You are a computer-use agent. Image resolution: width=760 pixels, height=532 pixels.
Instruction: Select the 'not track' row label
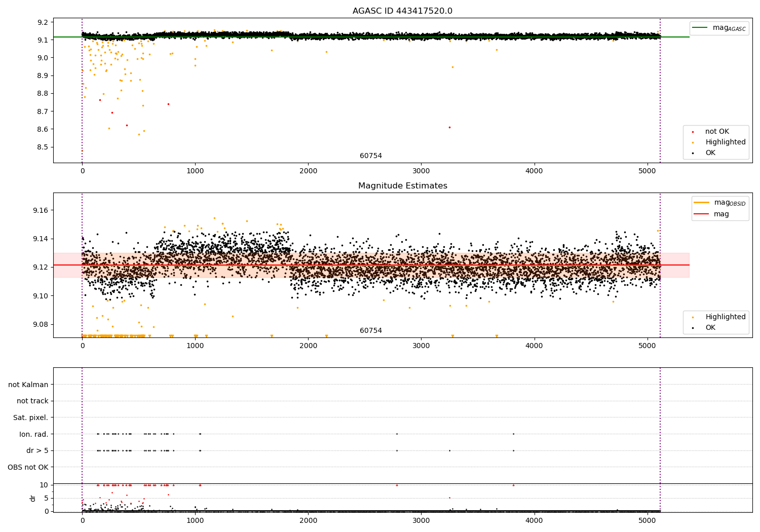click(x=32, y=401)
